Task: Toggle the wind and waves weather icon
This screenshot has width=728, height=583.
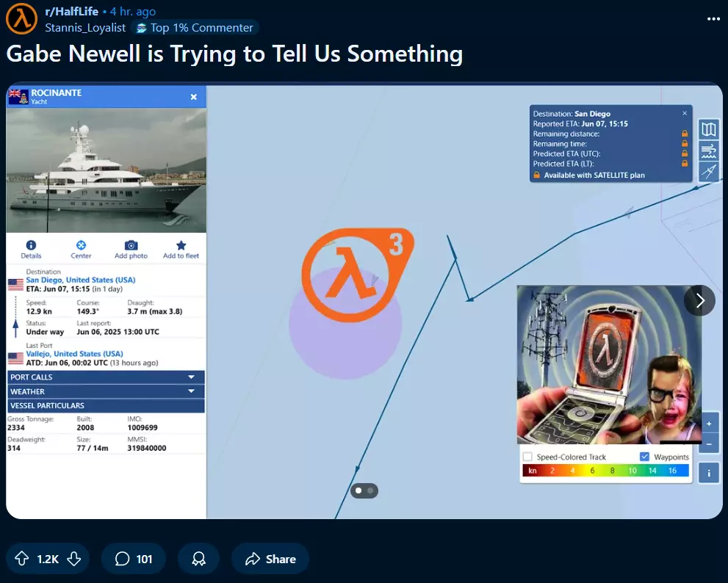Action: (x=708, y=151)
